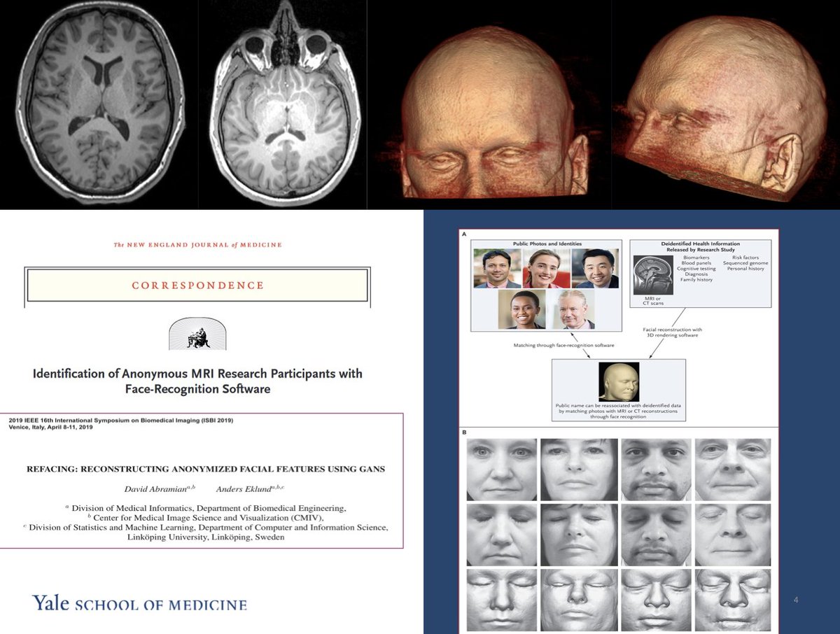Select the photo of the woman with brown hair
840x634 pixels.
547,269
